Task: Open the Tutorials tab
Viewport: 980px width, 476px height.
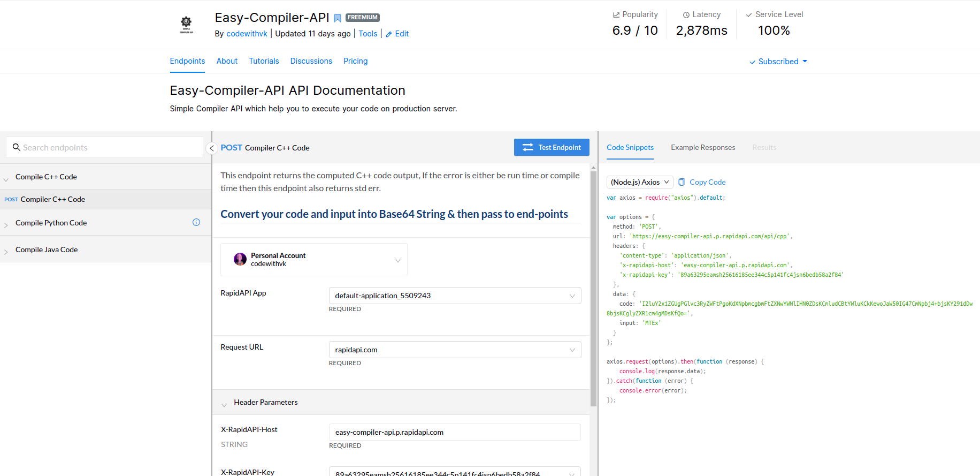Action: tap(264, 61)
